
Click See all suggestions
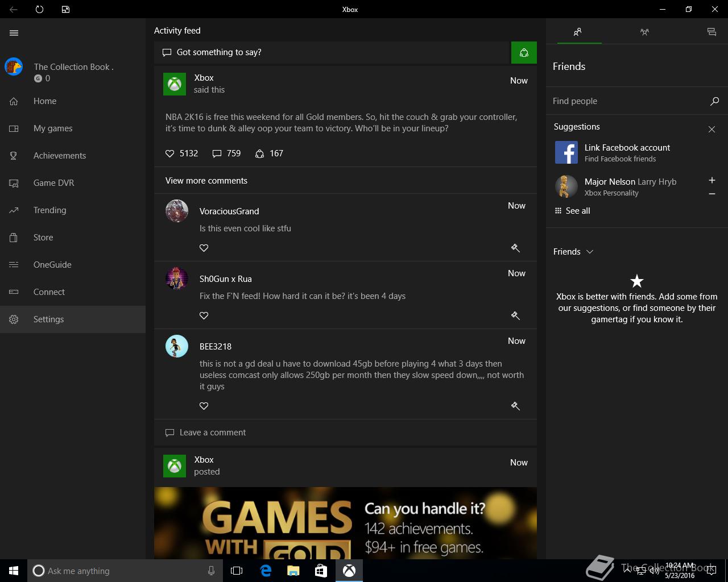pos(573,211)
